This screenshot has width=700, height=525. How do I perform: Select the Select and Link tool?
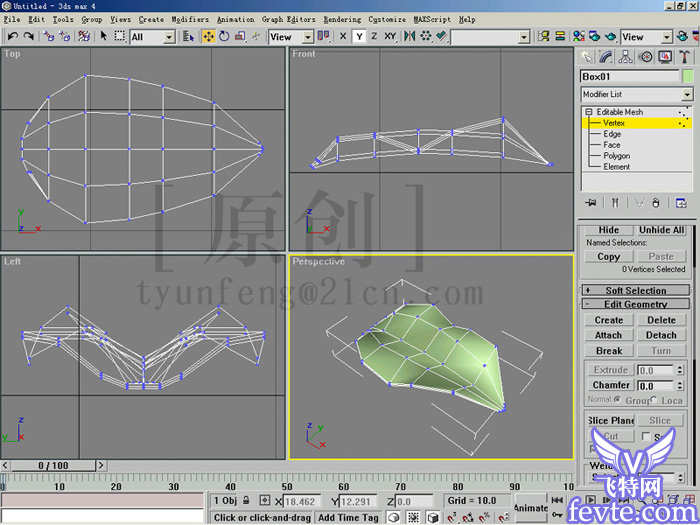[x=48, y=36]
